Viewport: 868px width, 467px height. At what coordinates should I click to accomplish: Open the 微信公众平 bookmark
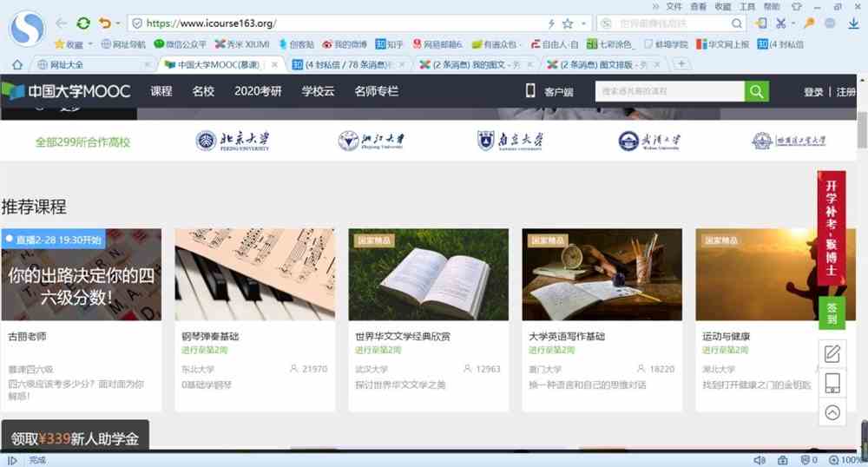pyautogui.click(x=180, y=44)
